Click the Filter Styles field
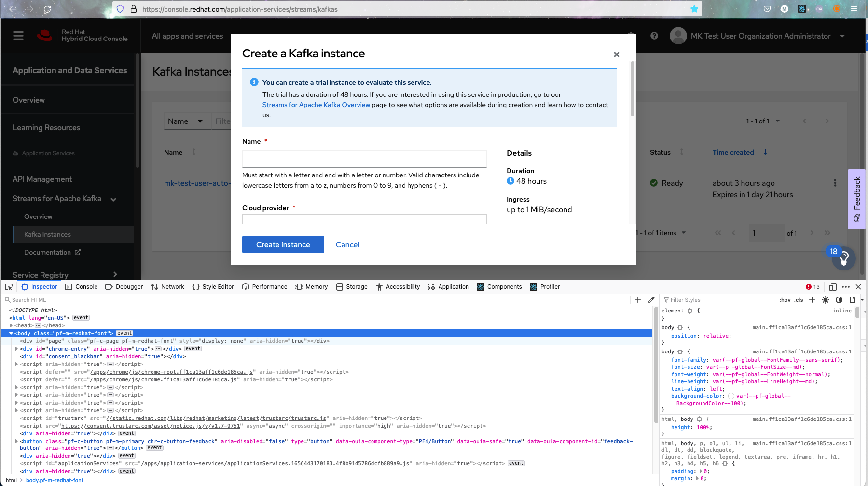Image resolution: width=868 pixels, height=486 pixels. (719, 300)
